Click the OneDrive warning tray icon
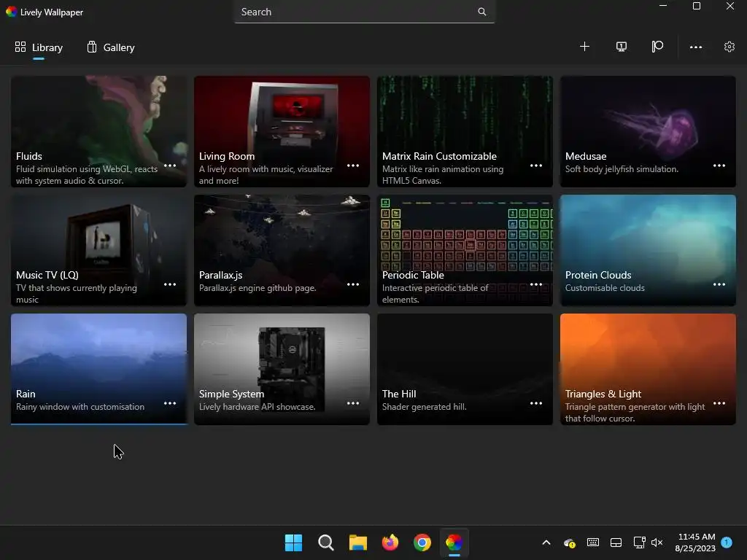This screenshot has height=560, width=747. [x=570, y=542]
